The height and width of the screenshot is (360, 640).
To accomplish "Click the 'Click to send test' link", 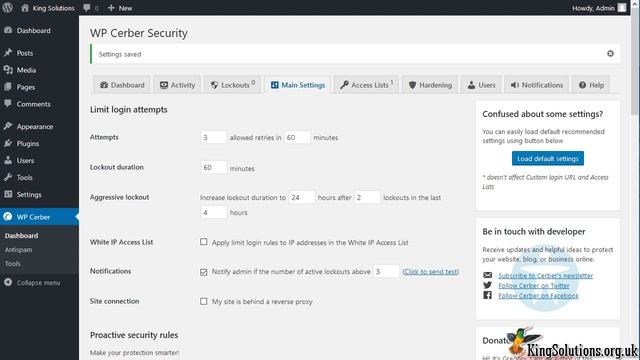I will (x=431, y=271).
